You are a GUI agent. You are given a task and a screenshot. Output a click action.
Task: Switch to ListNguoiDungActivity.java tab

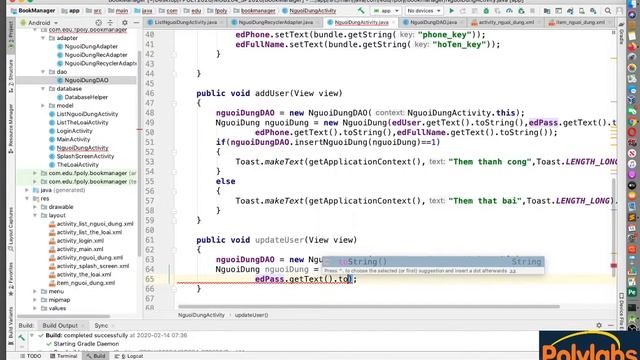pyautogui.click(x=185, y=22)
